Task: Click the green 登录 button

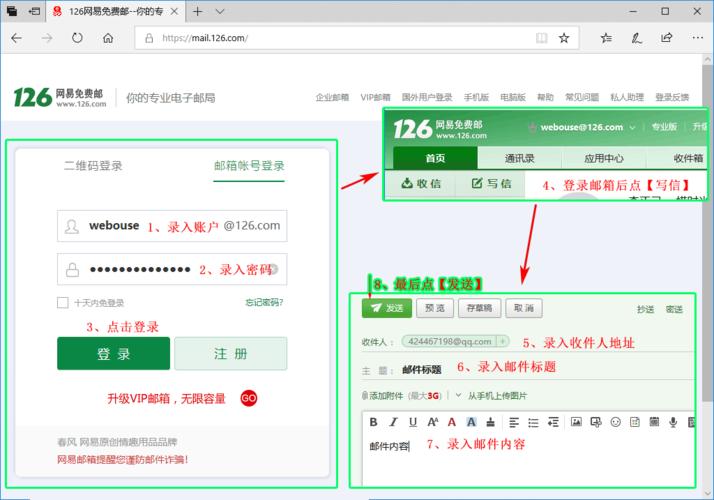Action: pyautogui.click(x=113, y=353)
